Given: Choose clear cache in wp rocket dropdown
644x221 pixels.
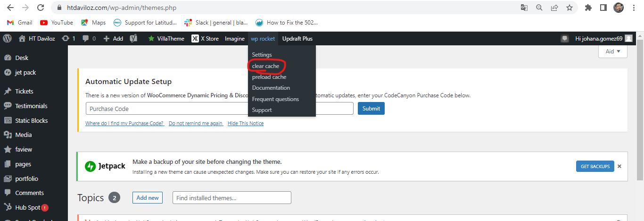Looking at the screenshot, I should [265, 66].
